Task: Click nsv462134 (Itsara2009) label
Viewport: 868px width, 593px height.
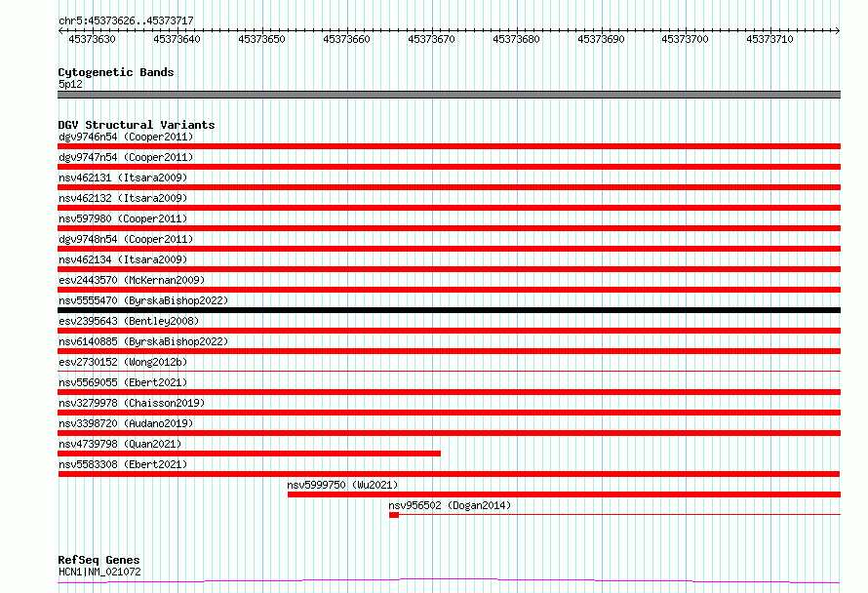Action: pos(123,259)
